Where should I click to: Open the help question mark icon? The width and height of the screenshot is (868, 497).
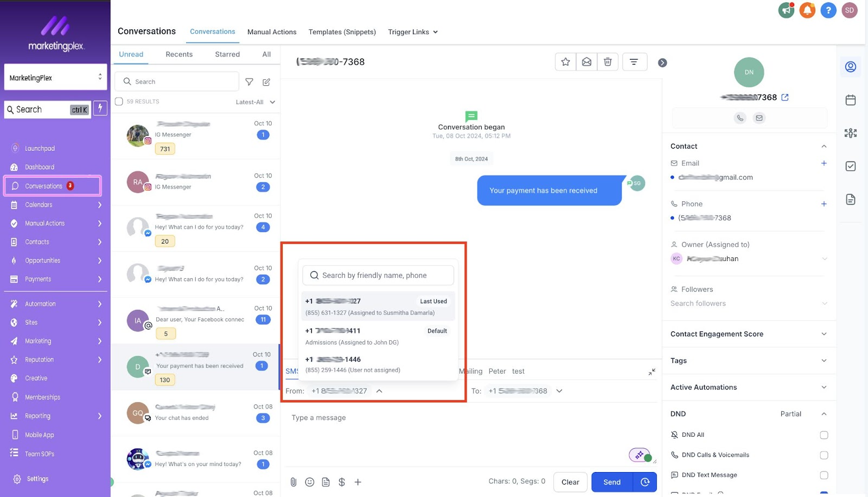click(x=828, y=10)
